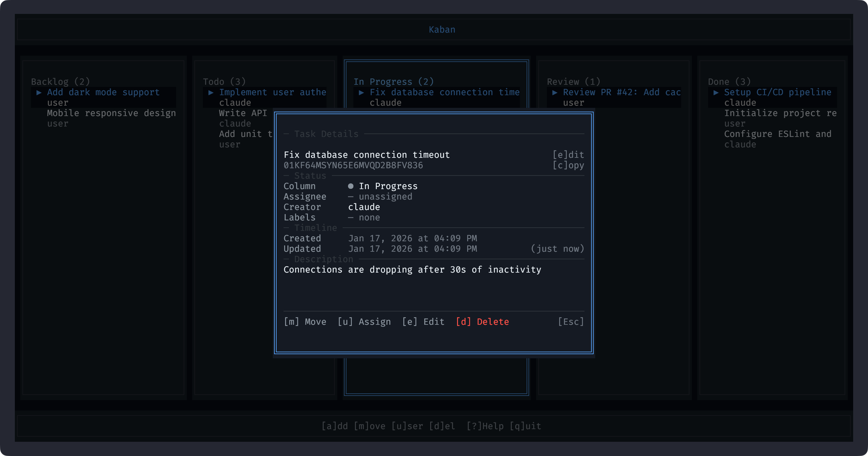This screenshot has width=868, height=456.
Task: Click the task ID 01KF64MSYN65E6MVQD2B8FV836
Action: 353,165
